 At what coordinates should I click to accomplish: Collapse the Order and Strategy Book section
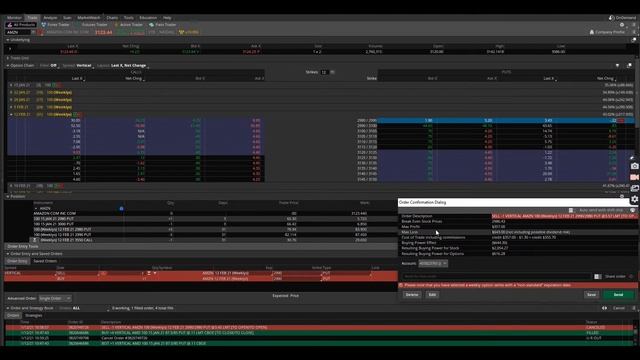[8, 308]
